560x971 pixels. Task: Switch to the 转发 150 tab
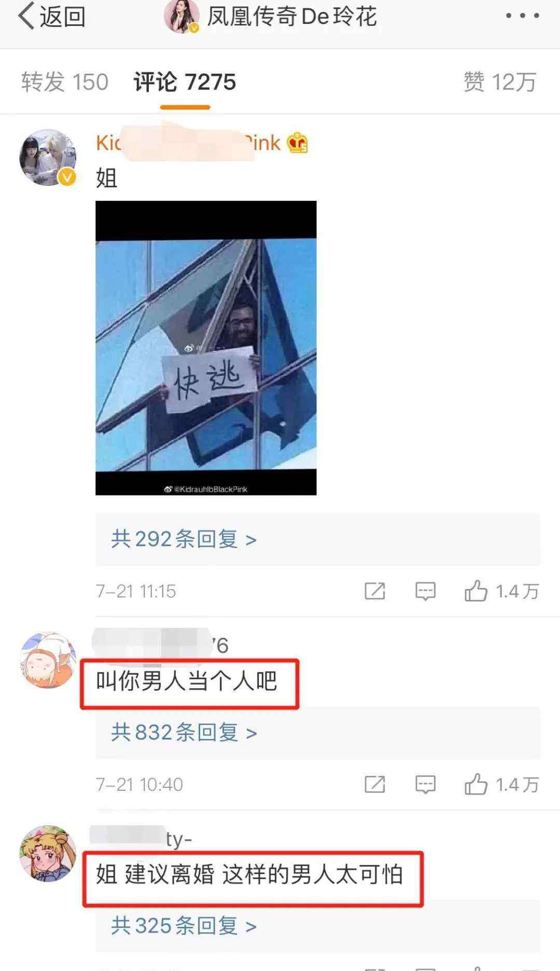click(x=65, y=82)
